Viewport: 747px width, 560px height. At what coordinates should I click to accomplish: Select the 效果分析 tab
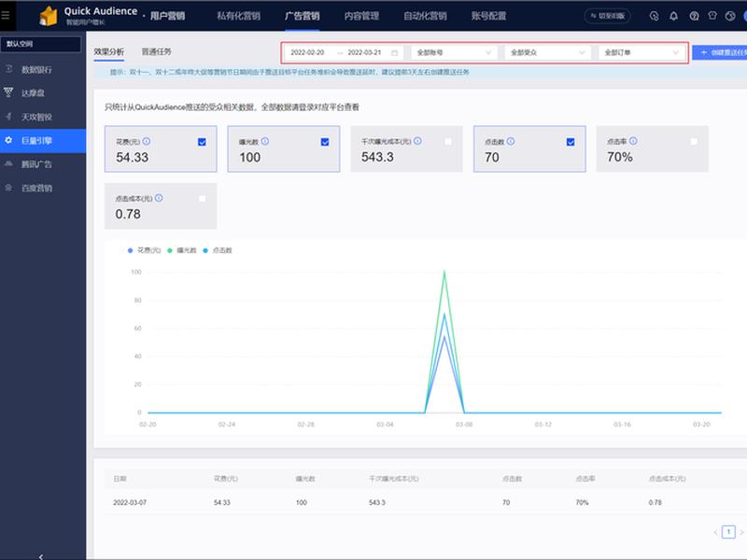[109, 52]
